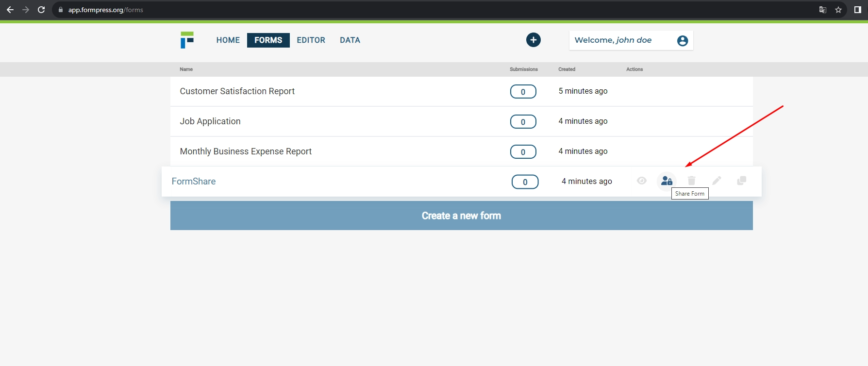Click the Actions column header
Screen dimensions: 868x366
634,69
